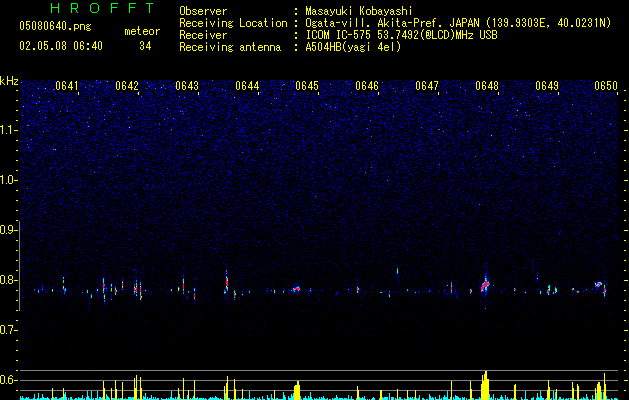This screenshot has height=400, width=629.
Task: Click the 0649 time marker
Action: click(x=547, y=86)
